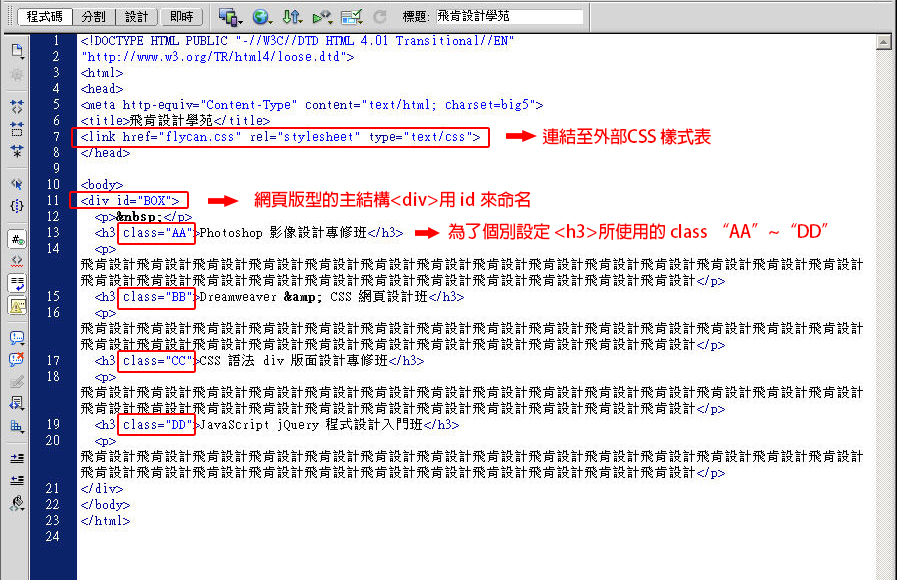Open the check browser compatibility menu

(352, 17)
